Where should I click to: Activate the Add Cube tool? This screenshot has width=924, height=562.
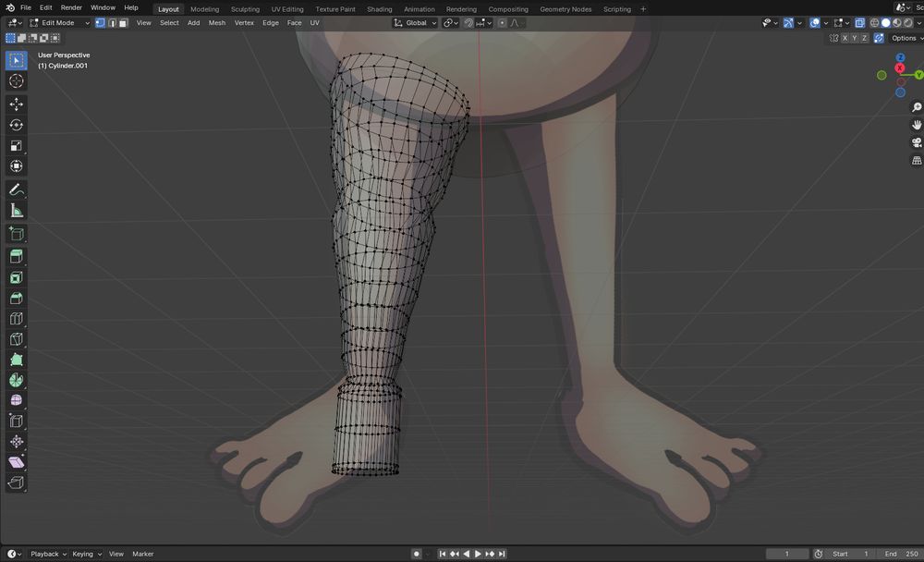(17, 234)
